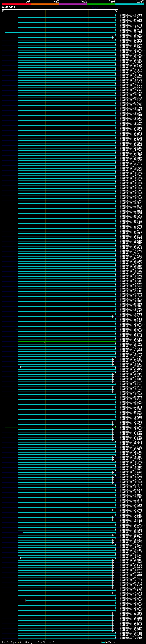Open hit UniRef100_C6TJG9

click(131, 75)
